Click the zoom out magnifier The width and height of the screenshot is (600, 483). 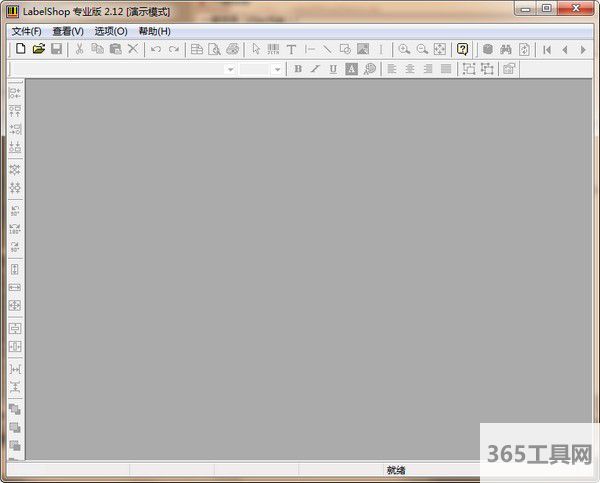[x=422, y=49]
